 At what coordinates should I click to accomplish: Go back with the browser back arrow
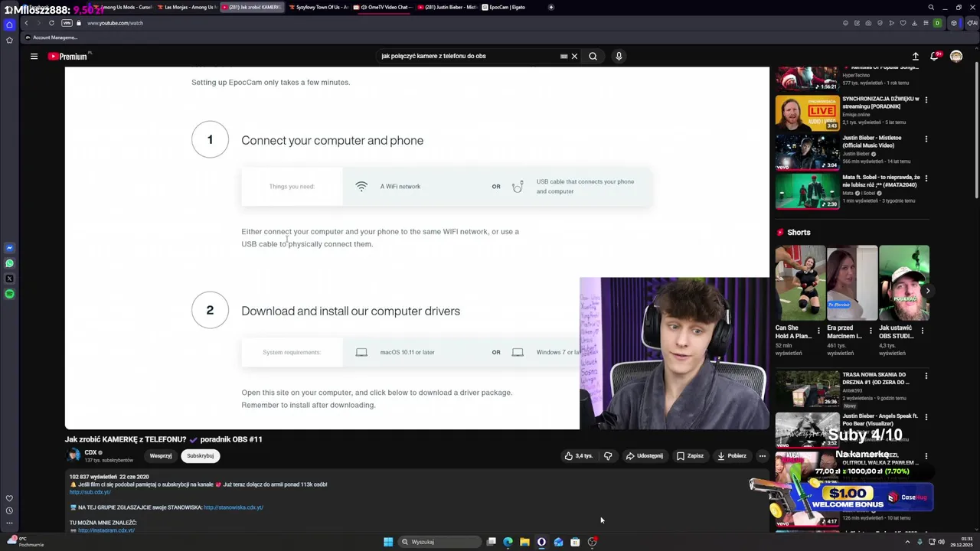pos(26,23)
